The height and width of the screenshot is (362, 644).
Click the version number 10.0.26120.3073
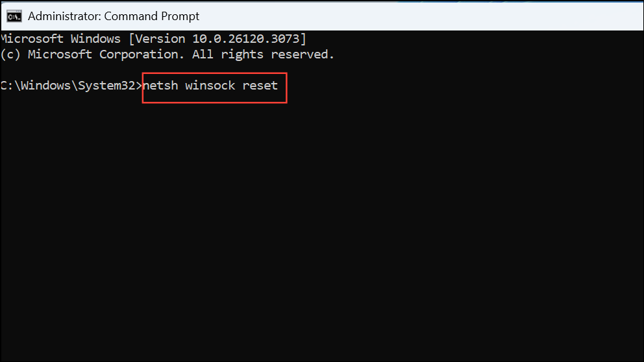(x=246, y=39)
